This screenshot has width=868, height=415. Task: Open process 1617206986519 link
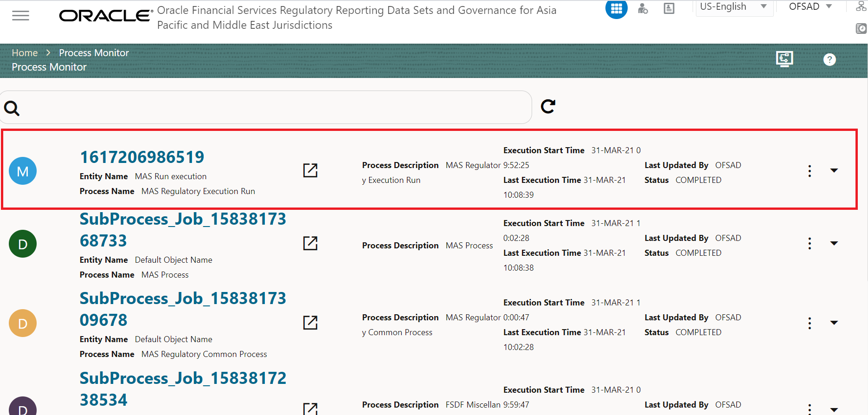[x=142, y=157]
